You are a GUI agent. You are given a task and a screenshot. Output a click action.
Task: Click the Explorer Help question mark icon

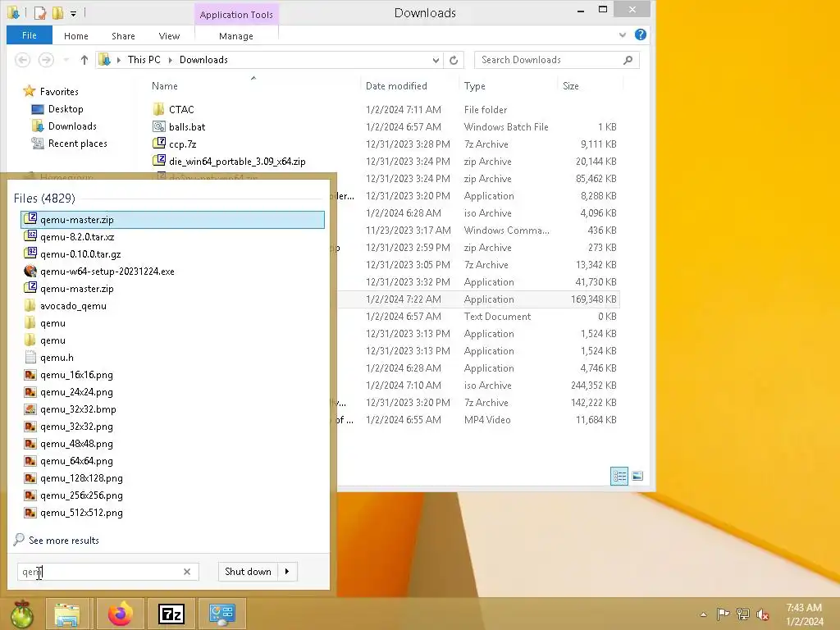click(640, 34)
